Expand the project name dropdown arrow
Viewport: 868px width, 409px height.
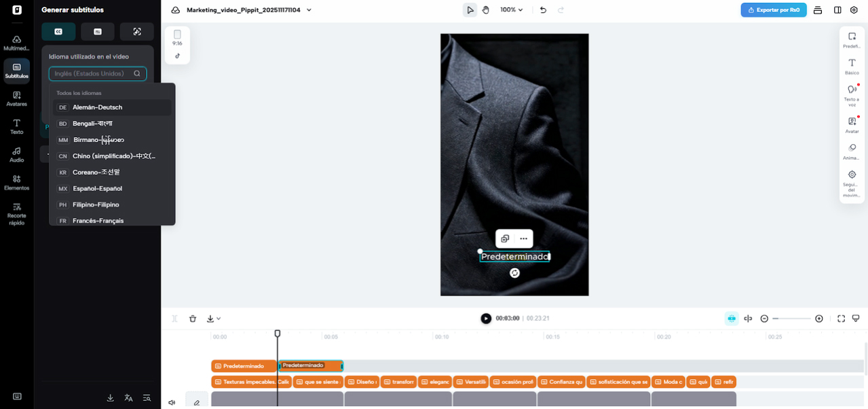(x=309, y=10)
